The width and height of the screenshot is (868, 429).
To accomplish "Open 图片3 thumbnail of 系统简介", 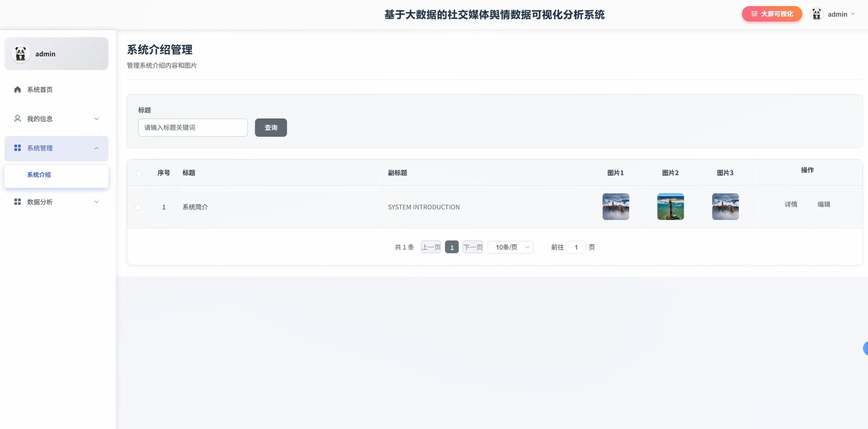I will [726, 207].
